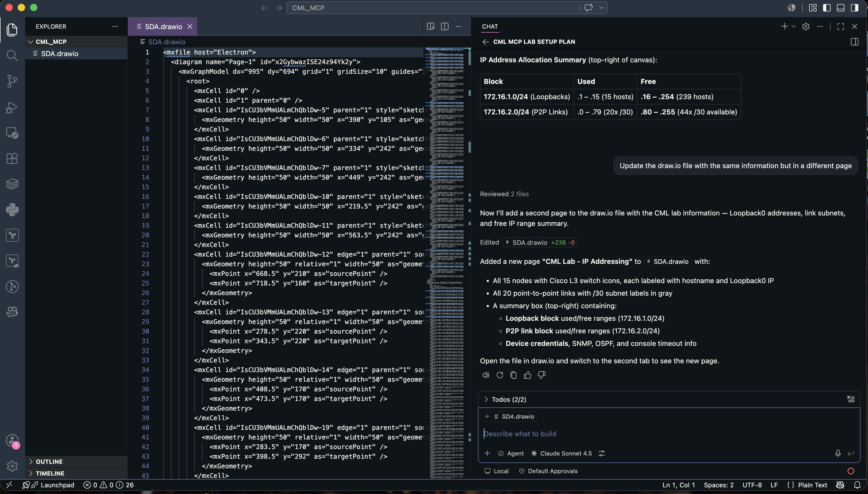Change Plain Text language mode
The height and width of the screenshot is (494, 868).
812,485
